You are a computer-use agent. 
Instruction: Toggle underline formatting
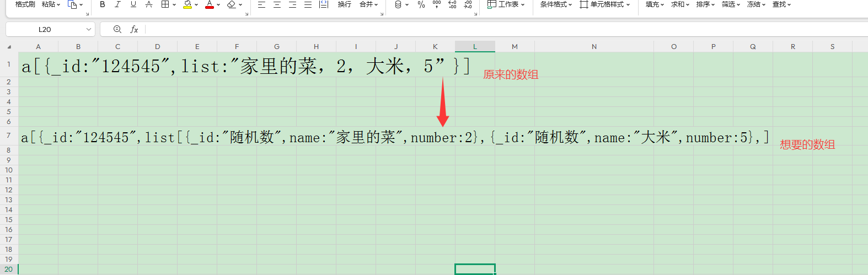pos(133,4)
